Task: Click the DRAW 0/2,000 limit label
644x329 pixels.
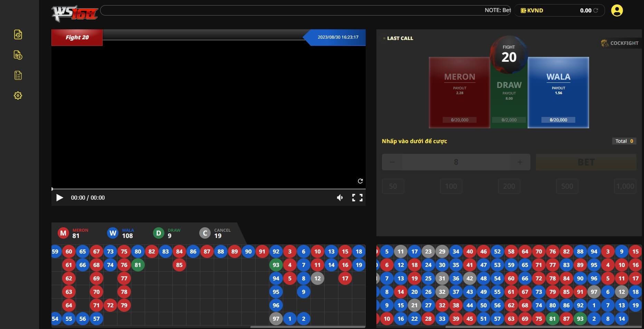Action: coord(509,120)
